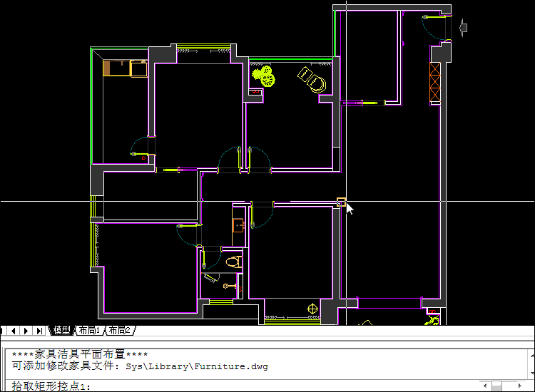This screenshot has height=392, width=535.
Task: Select the toilet fixture symbol in bathroom
Action: click(234, 262)
